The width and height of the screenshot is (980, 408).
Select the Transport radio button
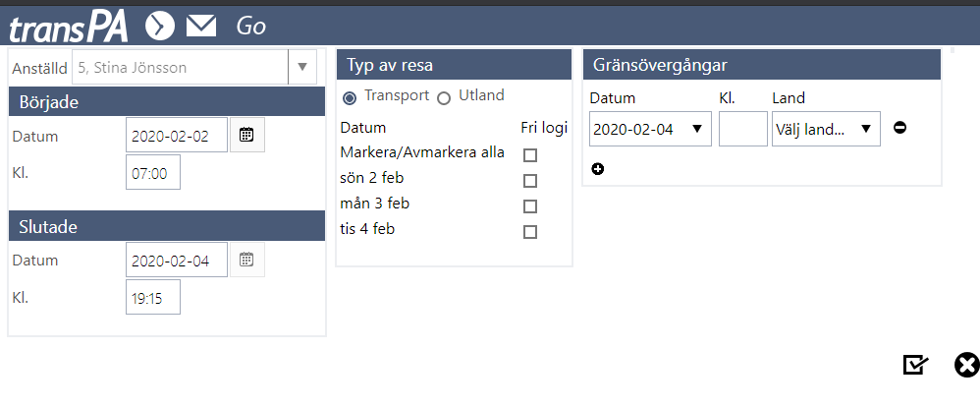click(x=350, y=98)
